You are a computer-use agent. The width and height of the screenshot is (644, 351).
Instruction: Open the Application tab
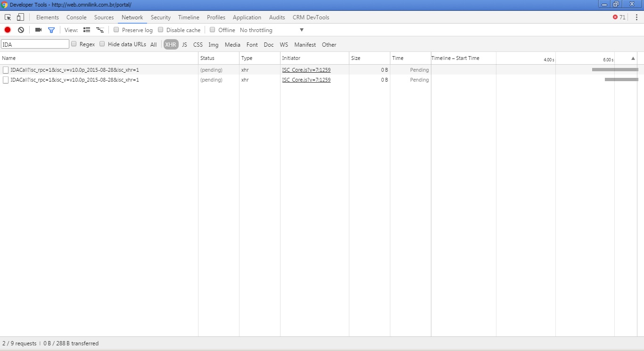coord(247,17)
